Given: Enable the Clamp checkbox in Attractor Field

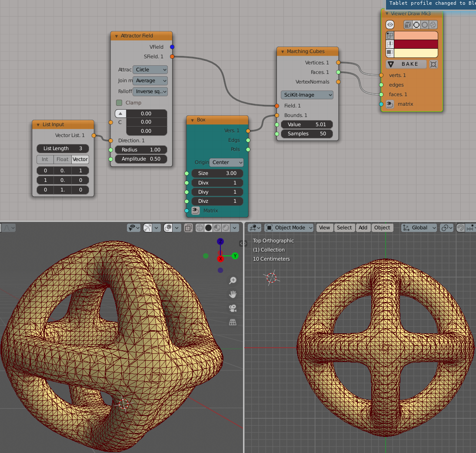Looking at the screenshot, I should (x=119, y=103).
